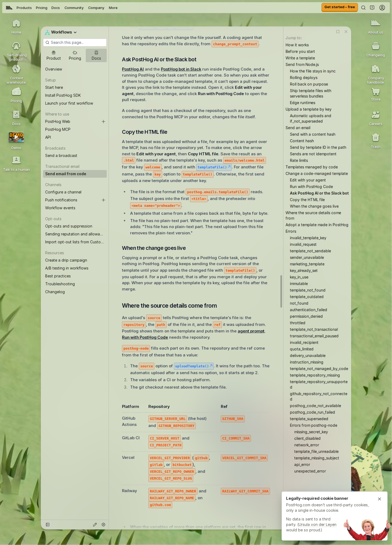The width and height of the screenshot is (392, 545).
Task: Open the Changelog desktop icon
Action: tap(375, 49)
